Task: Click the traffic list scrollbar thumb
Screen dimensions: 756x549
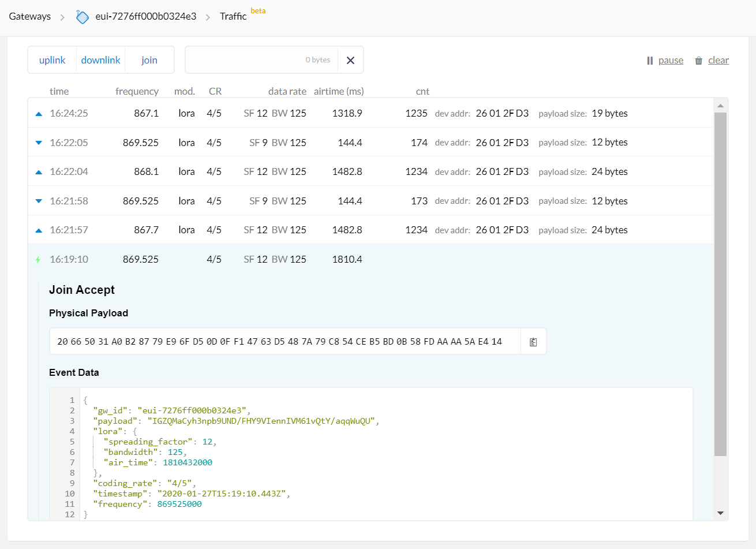Action: 720,284
